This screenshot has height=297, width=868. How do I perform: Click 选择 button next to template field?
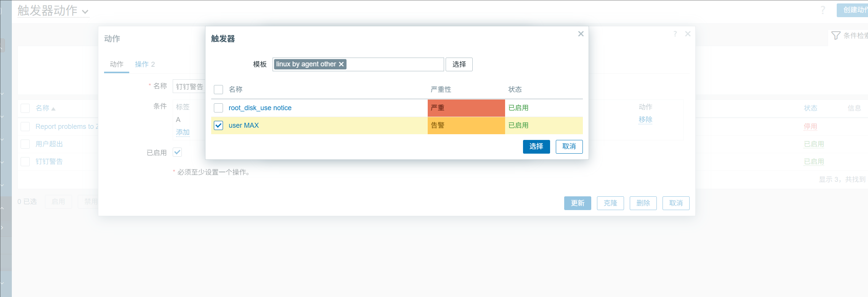point(459,64)
